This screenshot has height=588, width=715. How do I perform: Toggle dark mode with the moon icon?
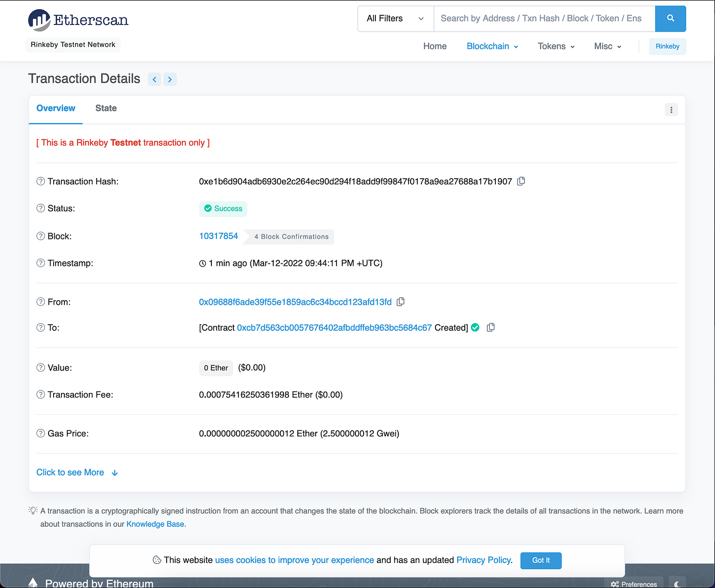pyautogui.click(x=677, y=583)
